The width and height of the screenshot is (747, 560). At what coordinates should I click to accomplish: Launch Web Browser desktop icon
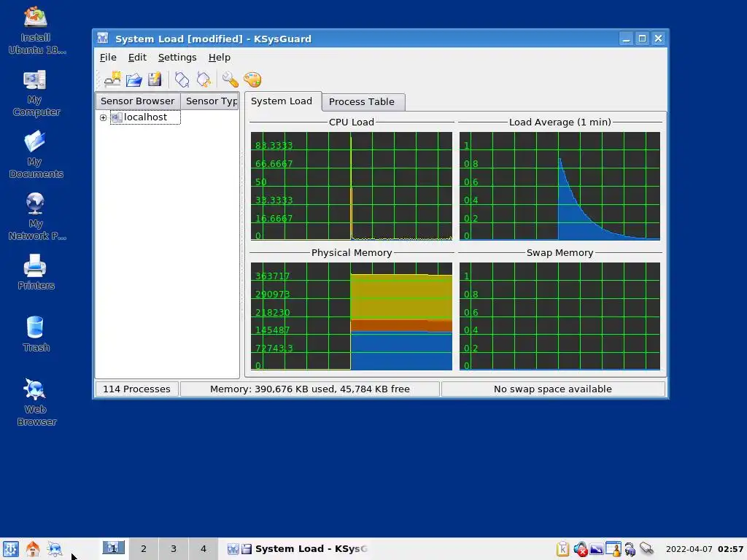tap(36, 402)
